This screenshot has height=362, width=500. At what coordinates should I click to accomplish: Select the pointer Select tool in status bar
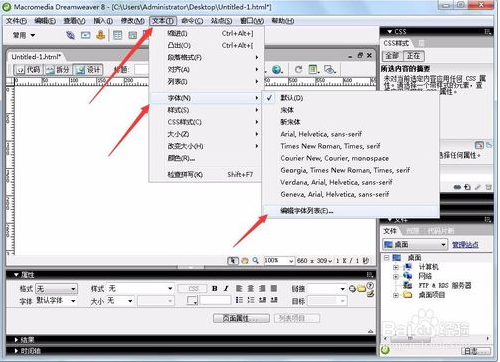pyautogui.click(x=233, y=261)
